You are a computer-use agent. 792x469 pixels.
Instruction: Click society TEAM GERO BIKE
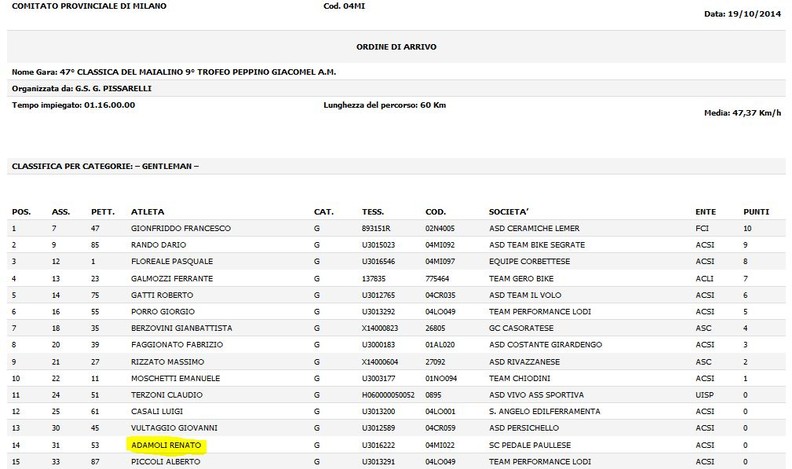click(x=521, y=279)
